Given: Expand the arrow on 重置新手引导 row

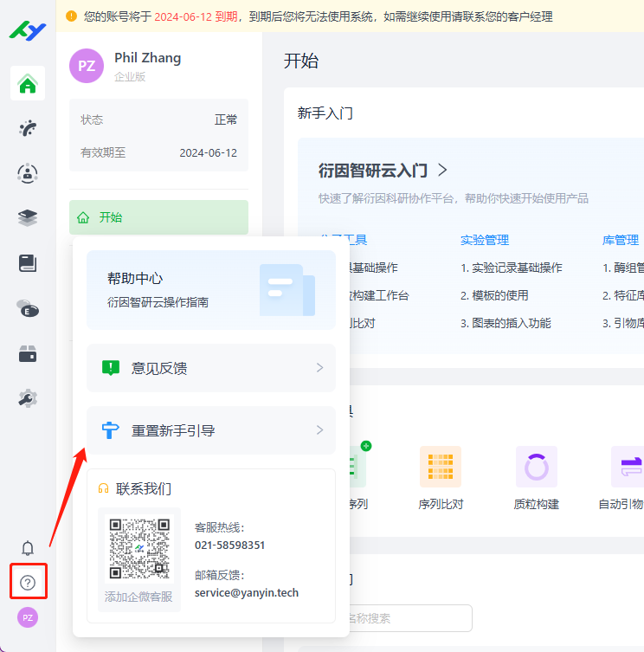Looking at the screenshot, I should [319, 430].
